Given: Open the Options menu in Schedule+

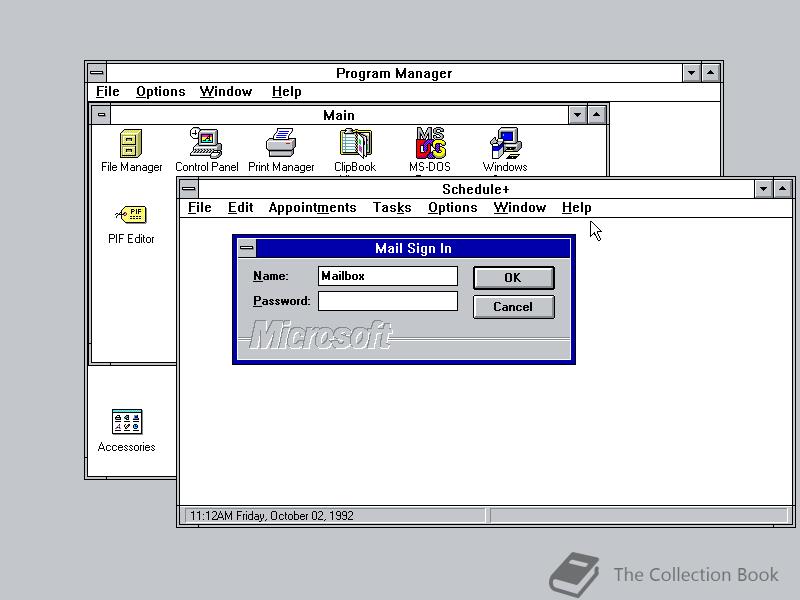Looking at the screenshot, I should tap(452, 207).
